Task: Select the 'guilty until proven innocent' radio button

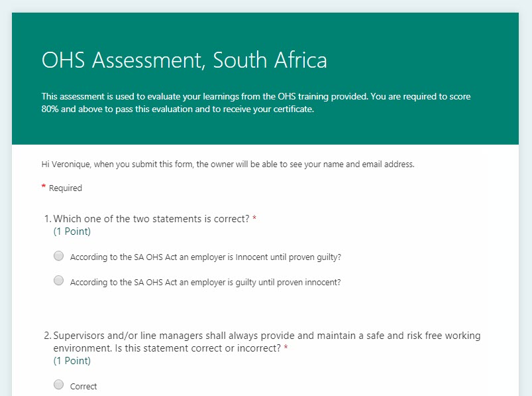Action: click(x=58, y=281)
